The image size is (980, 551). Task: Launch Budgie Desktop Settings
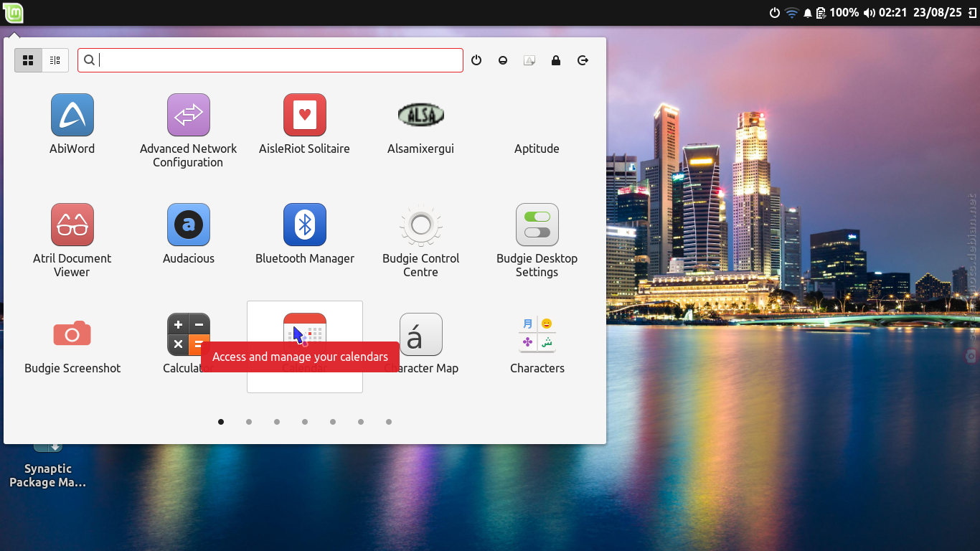(x=537, y=240)
